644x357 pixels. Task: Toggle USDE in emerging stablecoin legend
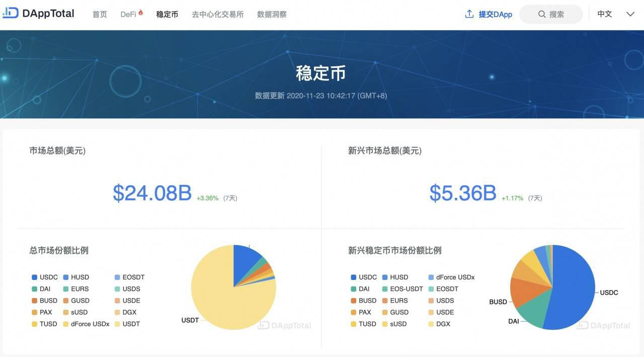[441, 312]
